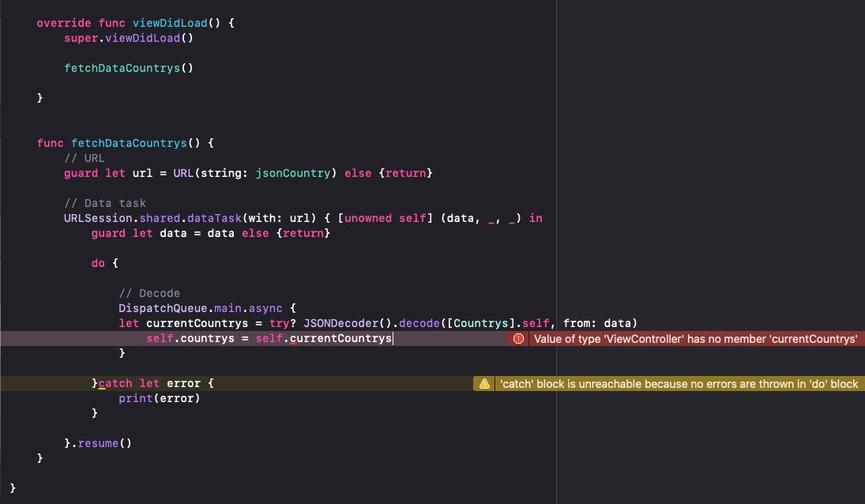Click 'let currentCountrys' declaration

183,323
